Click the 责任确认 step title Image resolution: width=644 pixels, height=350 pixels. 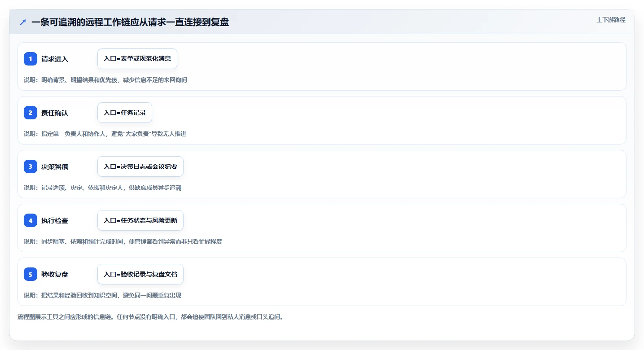click(55, 113)
